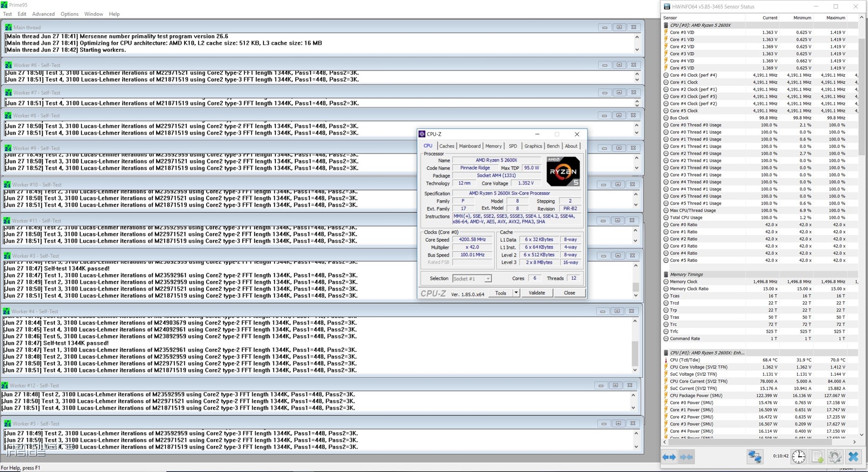The height and width of the screenshot is (472, 868).
Task: Open the Tools dropdown arrow in CPU-Z
Action: [516, 293]
